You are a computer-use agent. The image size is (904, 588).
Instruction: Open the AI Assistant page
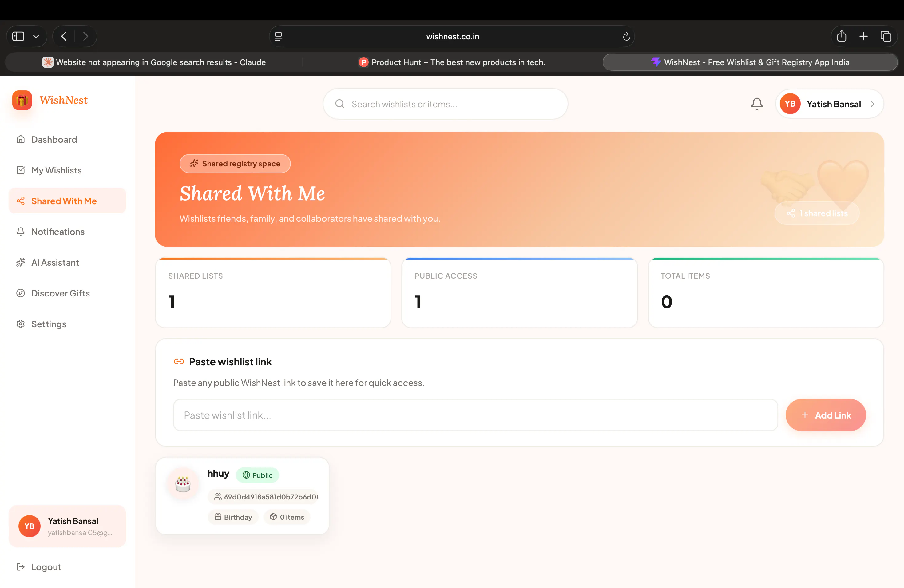click(x=67, y=262)
